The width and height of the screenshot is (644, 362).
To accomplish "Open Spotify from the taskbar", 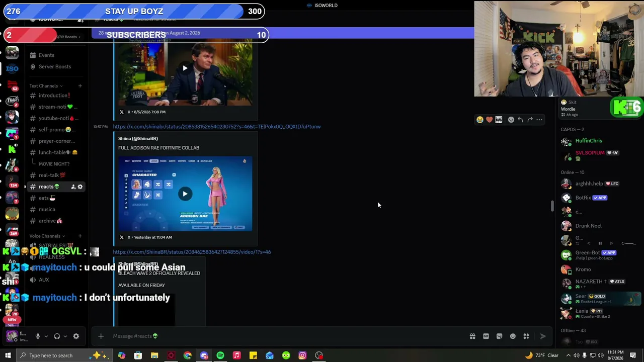I will [x=220, y=355].
